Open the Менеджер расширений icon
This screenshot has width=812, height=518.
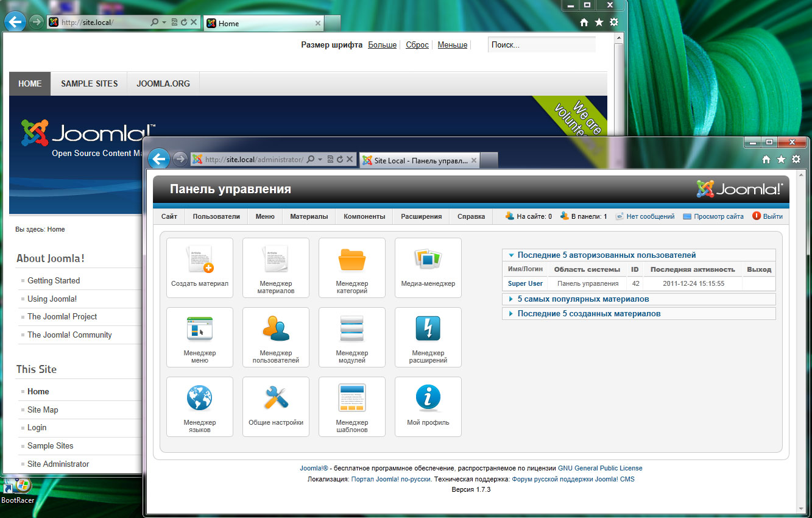428,337
